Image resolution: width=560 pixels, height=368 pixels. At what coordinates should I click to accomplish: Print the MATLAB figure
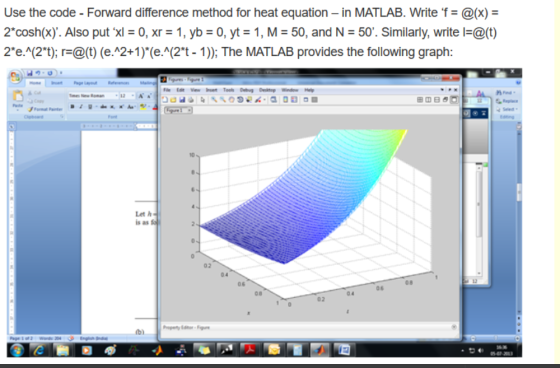(191, 100)
